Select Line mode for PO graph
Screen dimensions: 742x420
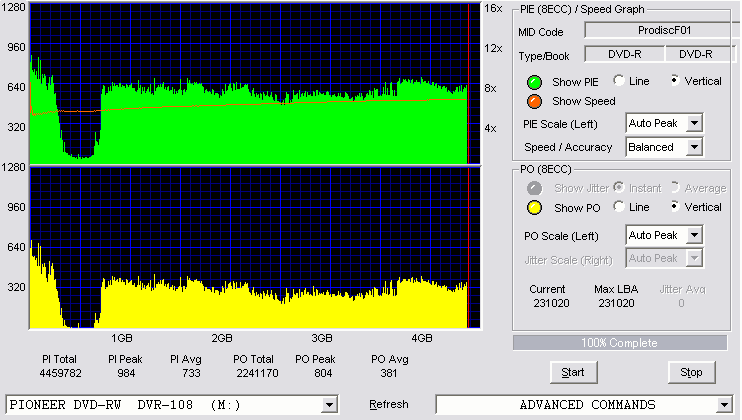coord(618,206)
